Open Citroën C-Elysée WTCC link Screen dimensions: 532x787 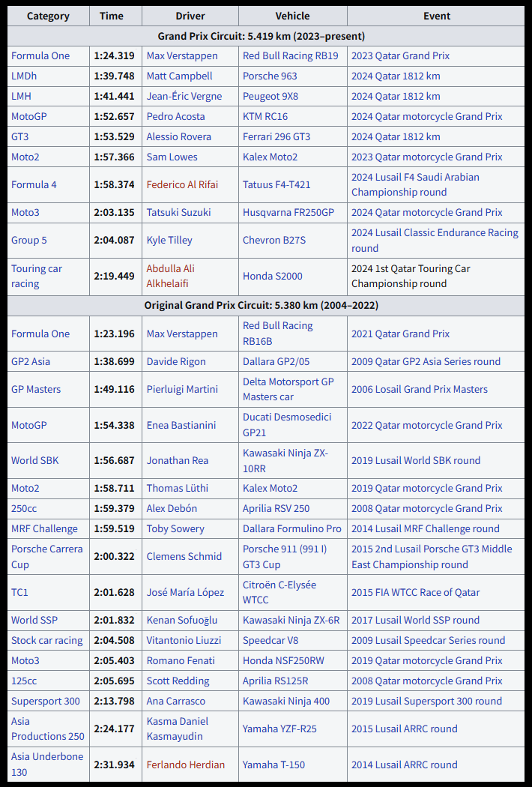279,592
